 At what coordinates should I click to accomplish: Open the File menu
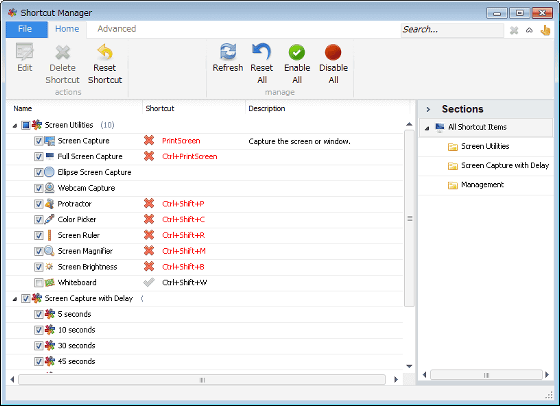(26, 29)
